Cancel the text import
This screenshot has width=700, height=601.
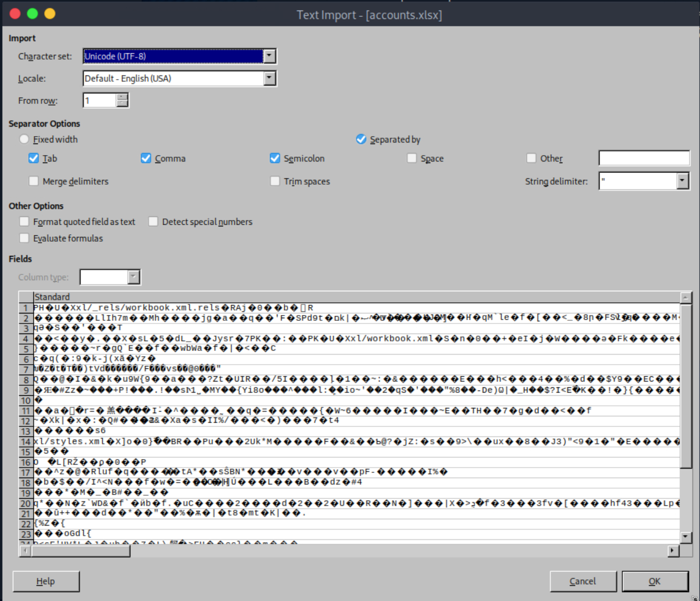[583, 581]
